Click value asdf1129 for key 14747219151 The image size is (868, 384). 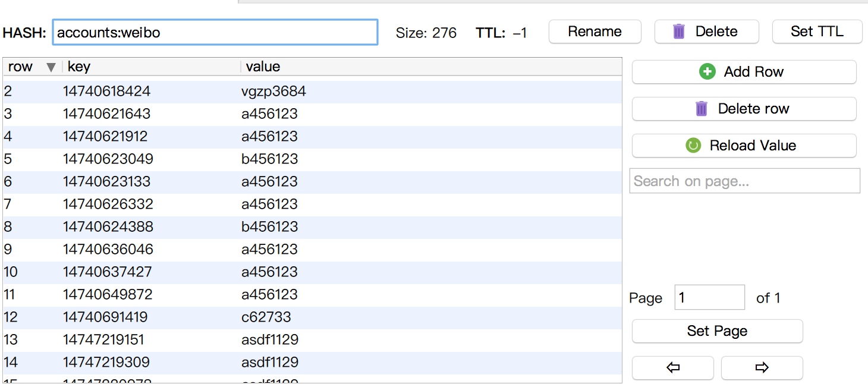tap(270, 340)
